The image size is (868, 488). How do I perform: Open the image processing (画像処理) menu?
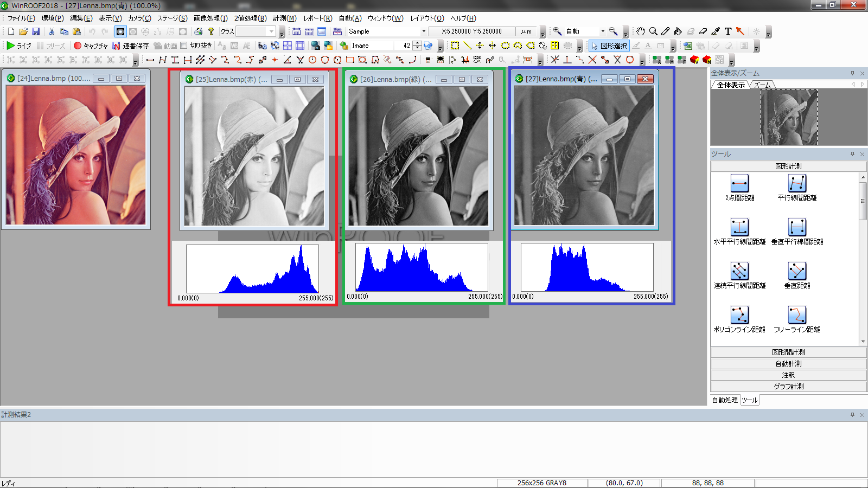click(x=210, y=18)
